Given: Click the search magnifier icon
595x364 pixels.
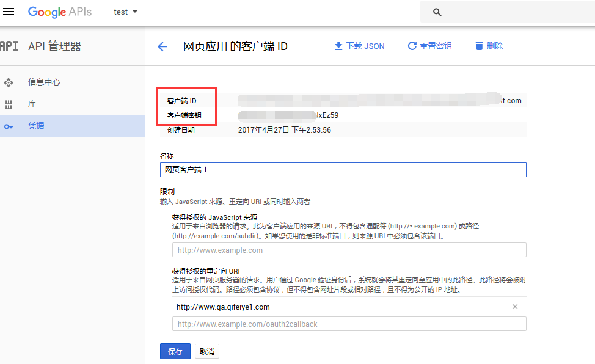Looking at the screenshot, I should (x=437, y=12).
